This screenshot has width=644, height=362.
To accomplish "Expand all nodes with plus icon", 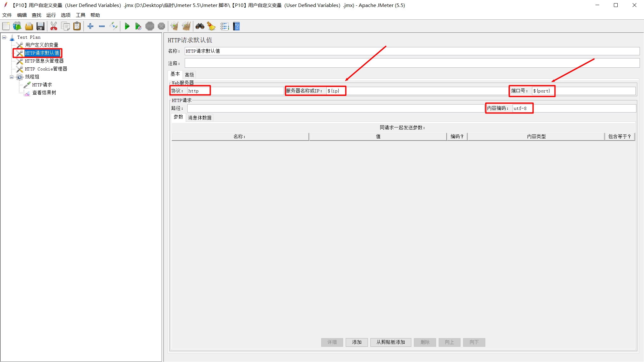I will tap(90, 26).
